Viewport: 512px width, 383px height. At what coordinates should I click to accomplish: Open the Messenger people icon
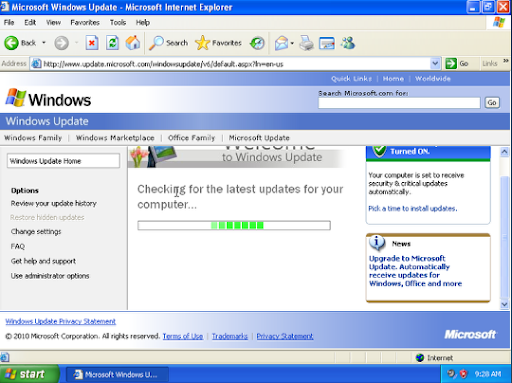(348, 43)
